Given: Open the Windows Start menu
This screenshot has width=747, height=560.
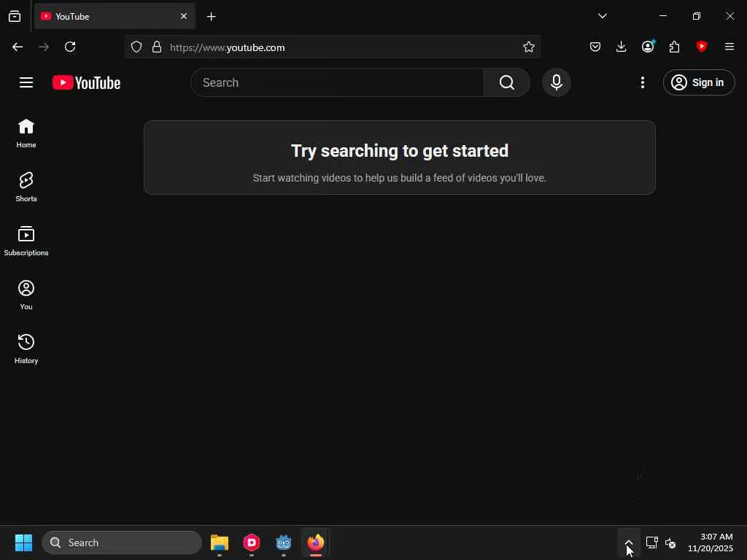Looking at the screenshot, I should coord(23,542).
